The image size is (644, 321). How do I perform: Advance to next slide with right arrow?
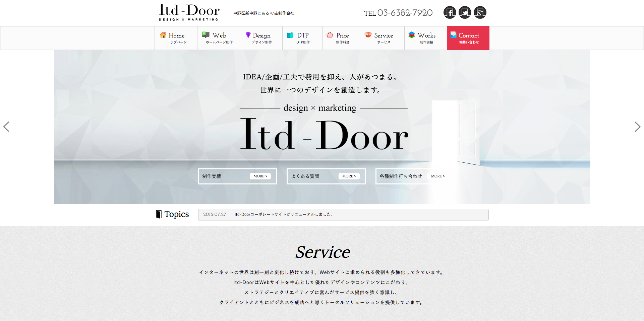[x=637, y=127]
